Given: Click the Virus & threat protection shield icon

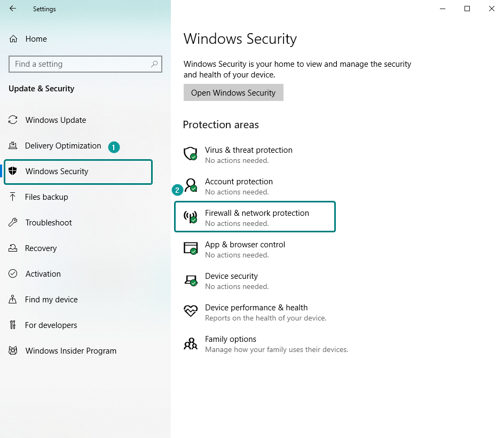Looking at the screenshot, I should [191, 154].
